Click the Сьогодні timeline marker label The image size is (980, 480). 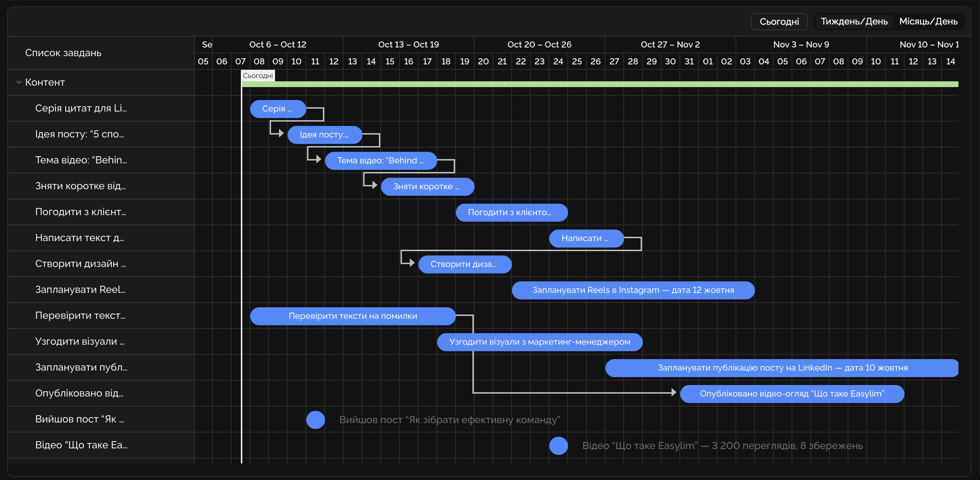point(257,76)
